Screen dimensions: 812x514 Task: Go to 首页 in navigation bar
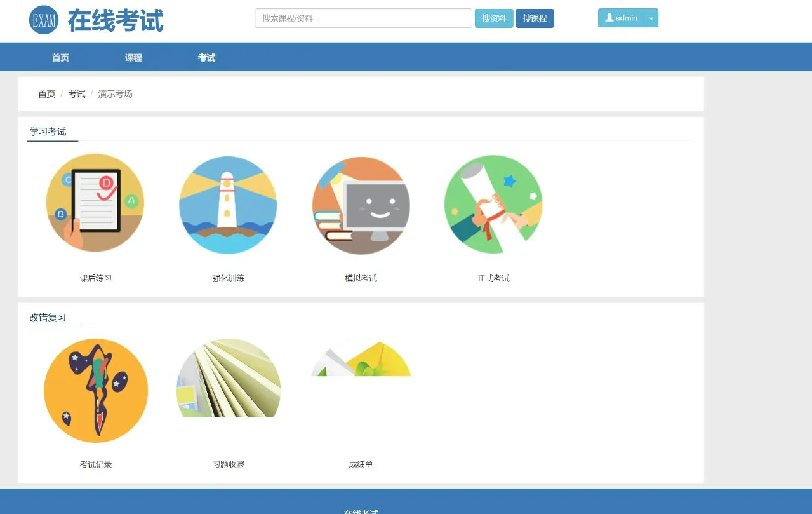pos(60,58)
